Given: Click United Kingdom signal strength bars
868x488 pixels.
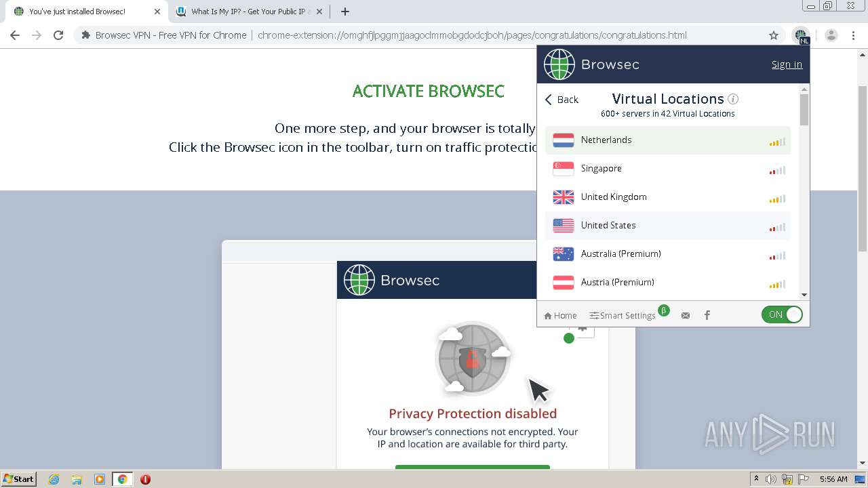Looking at the screenshot, I should tap(777, 199).
